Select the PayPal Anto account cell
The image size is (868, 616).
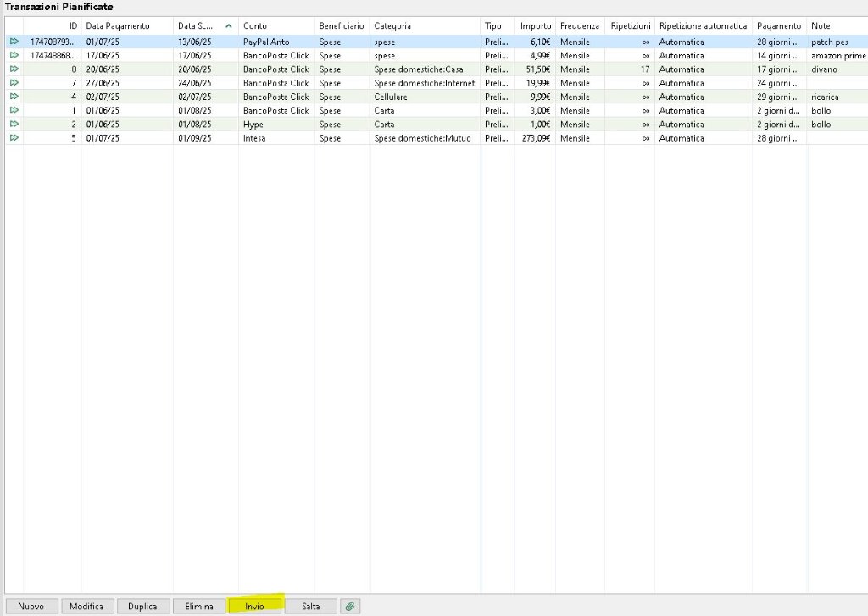pyautogui.click(x=266, y=42)
